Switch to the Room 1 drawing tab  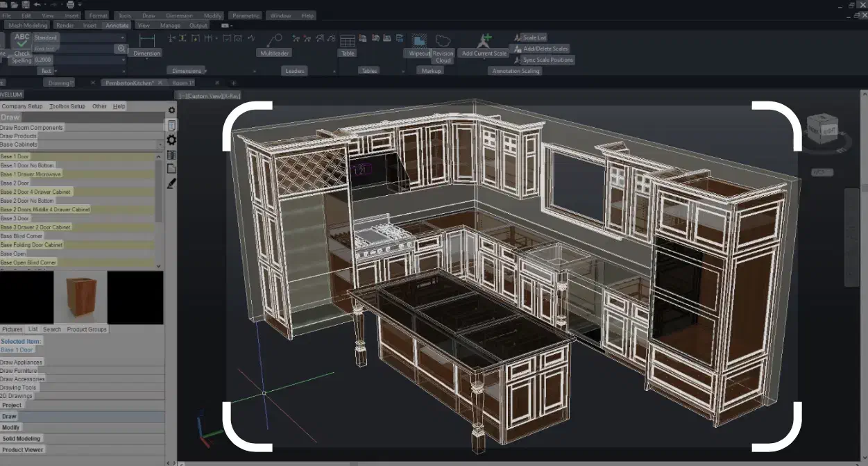[182, 83]
